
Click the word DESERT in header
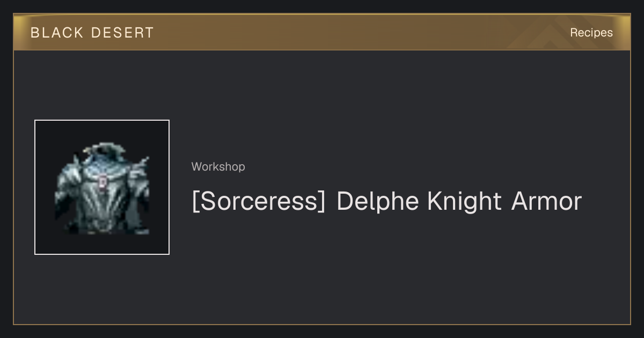tap(123, 33)
